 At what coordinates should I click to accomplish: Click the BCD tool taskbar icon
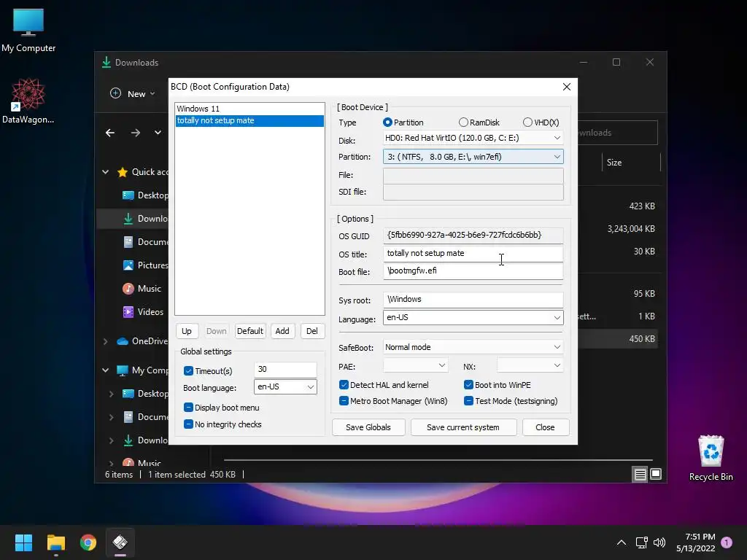(120, 542)
